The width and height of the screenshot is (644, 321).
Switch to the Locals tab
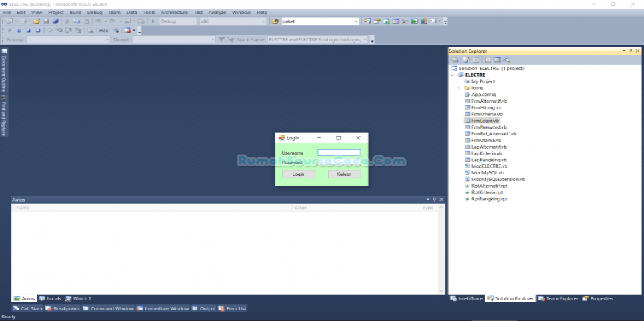[x=50, y=299]
